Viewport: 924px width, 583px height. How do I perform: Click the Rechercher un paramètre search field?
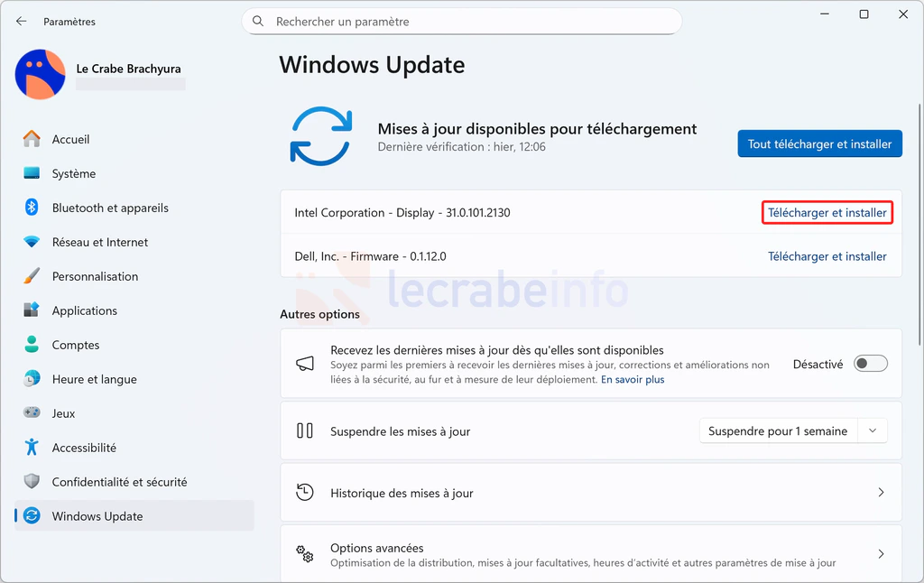462,21
